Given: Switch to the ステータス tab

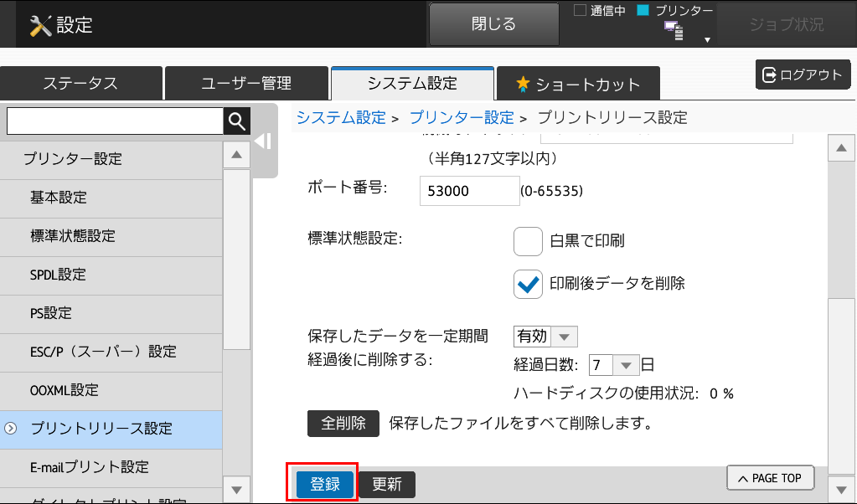Looking at the screenshot, I should coord(81,84).
